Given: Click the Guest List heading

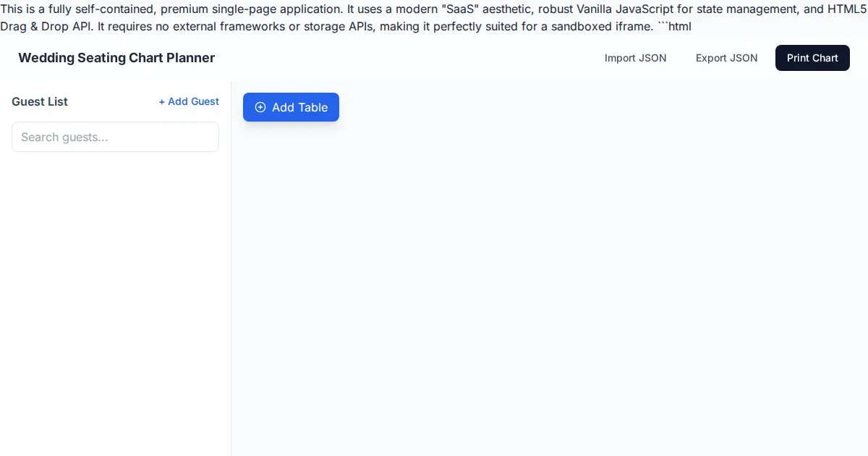Looking at the screenshot, I should 40,101.
